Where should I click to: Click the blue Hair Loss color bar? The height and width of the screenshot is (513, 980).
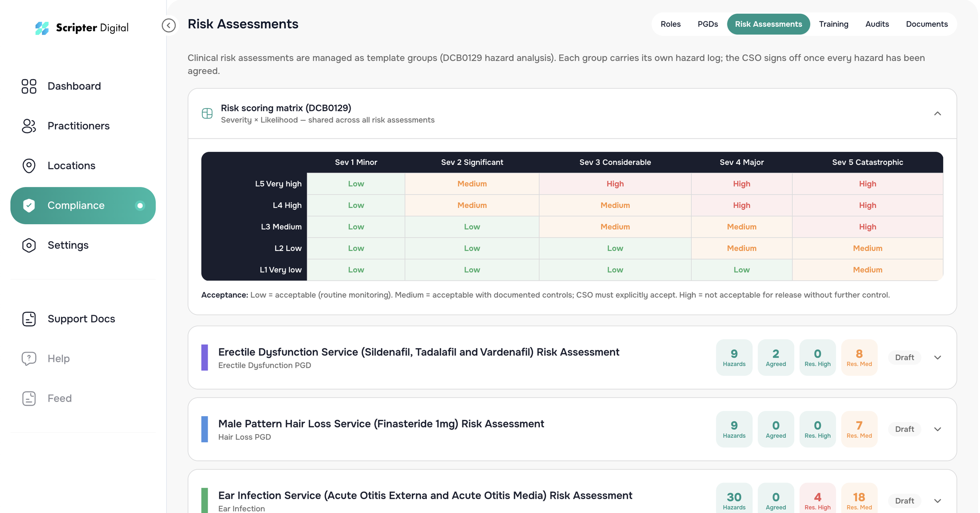click(x=204, y=429)
